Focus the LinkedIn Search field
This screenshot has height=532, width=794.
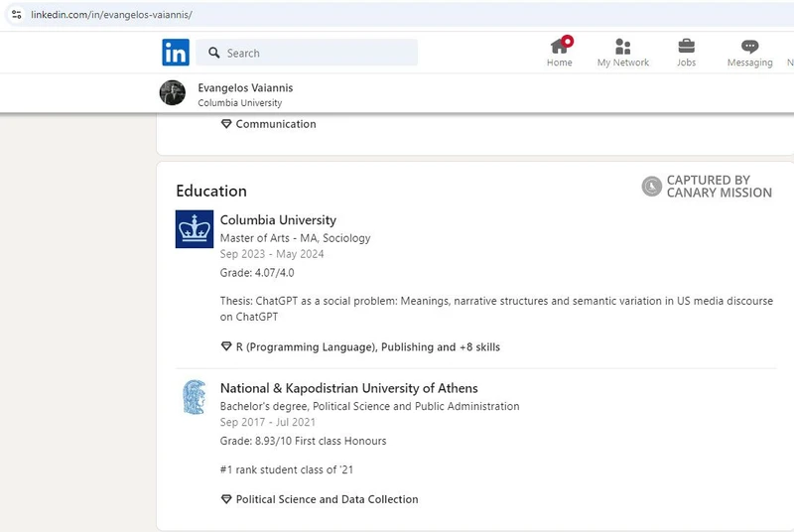307,53
